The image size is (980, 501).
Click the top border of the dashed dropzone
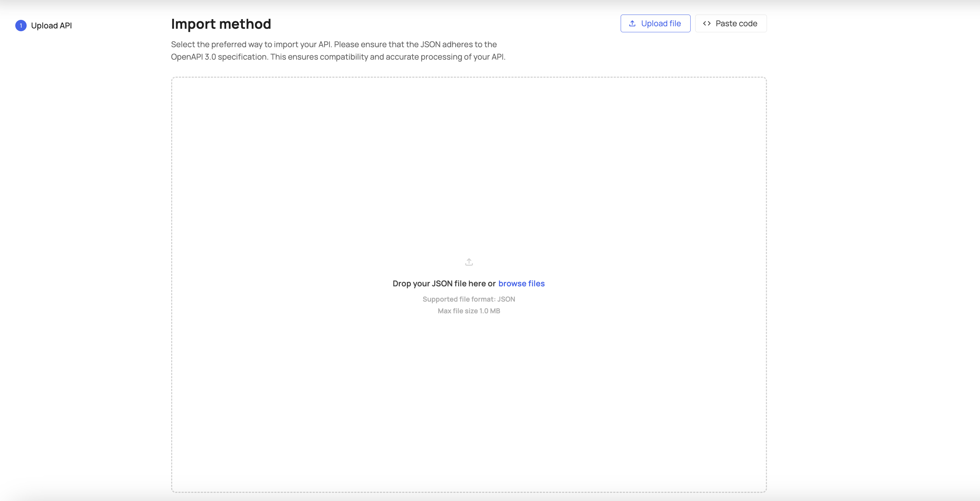pyautogui.click(x=469, y=77)
